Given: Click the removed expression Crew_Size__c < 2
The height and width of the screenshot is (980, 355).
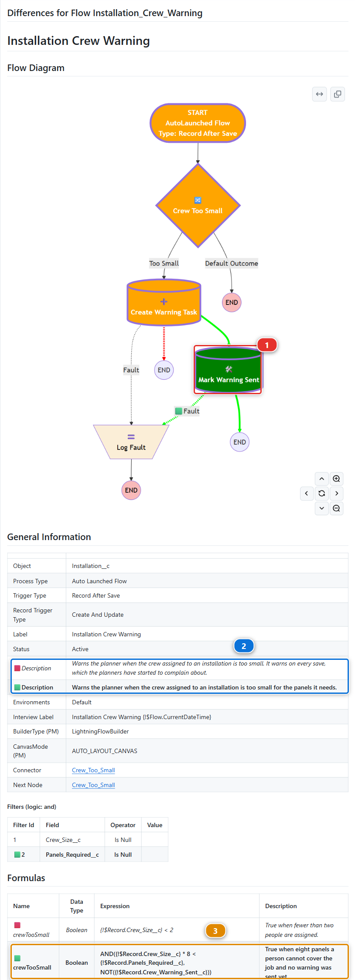Looking at the screenshot, I should (x=137, y=930).
